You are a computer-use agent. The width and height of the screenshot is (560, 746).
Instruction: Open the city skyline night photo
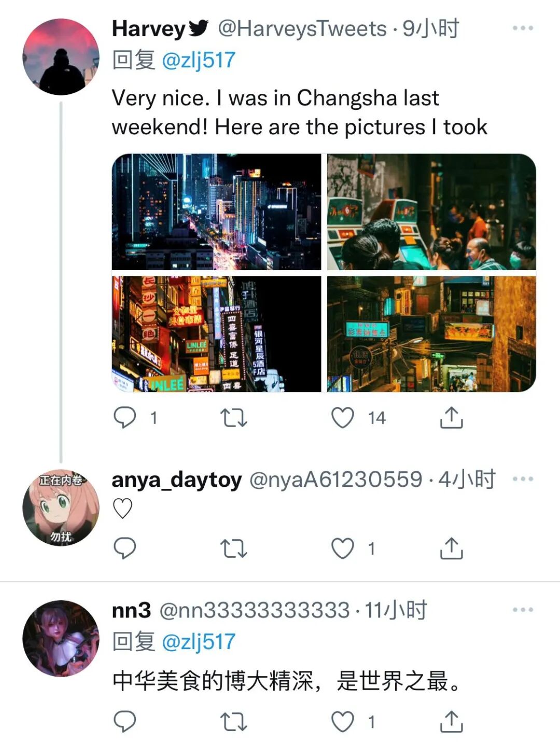click(217, 212)
